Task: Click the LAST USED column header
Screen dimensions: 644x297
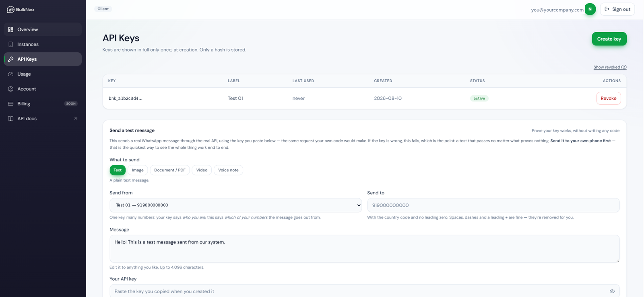Action: pyautogui.click(x=303, y=81)
